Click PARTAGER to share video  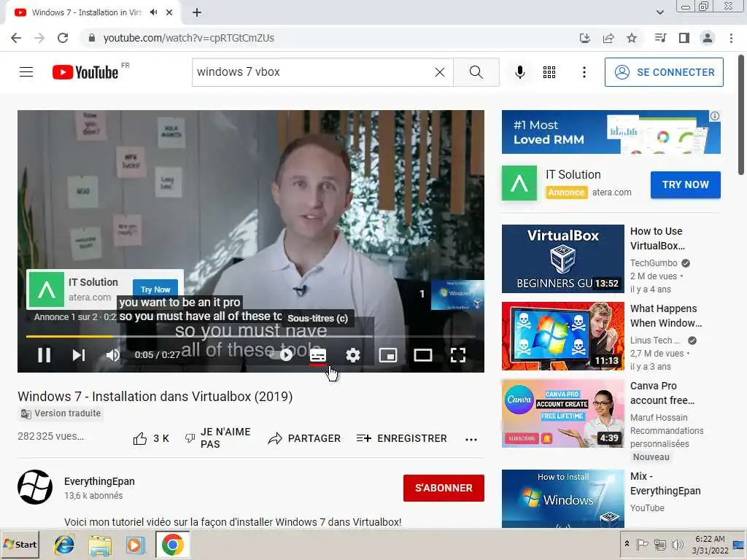pos(304,438)
